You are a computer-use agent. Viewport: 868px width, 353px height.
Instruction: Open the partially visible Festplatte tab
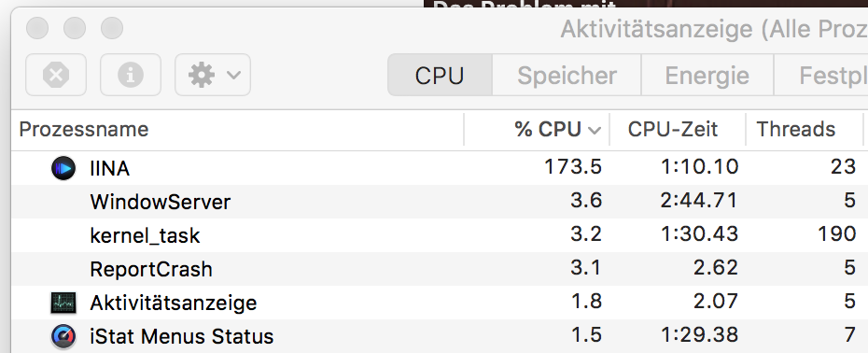(821, 75)
